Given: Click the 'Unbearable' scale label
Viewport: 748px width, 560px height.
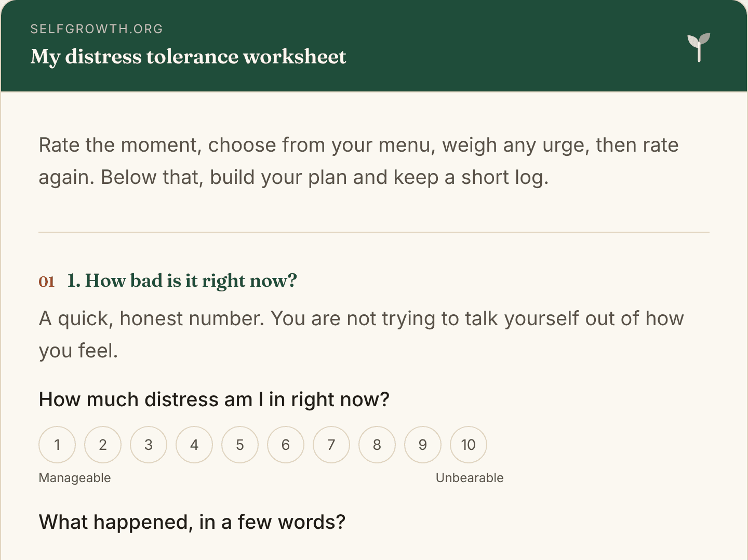Looking at the screenshot, I should (x=470, y=478).
